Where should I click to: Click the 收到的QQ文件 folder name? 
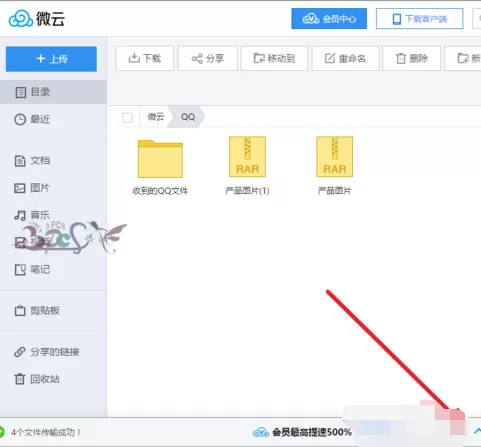160,191
